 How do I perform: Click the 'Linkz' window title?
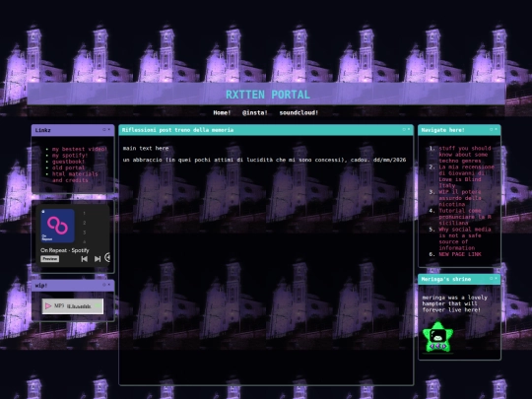coord(42,130)
